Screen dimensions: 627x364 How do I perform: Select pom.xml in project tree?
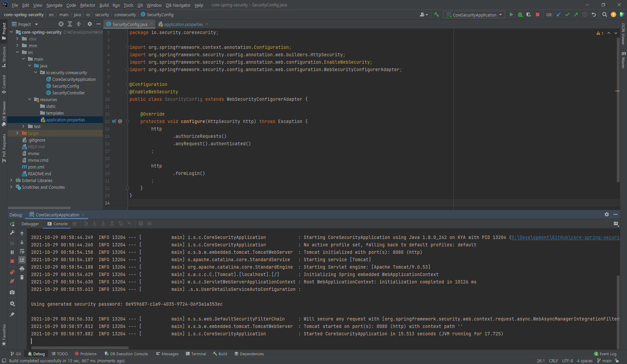(36, 167)
